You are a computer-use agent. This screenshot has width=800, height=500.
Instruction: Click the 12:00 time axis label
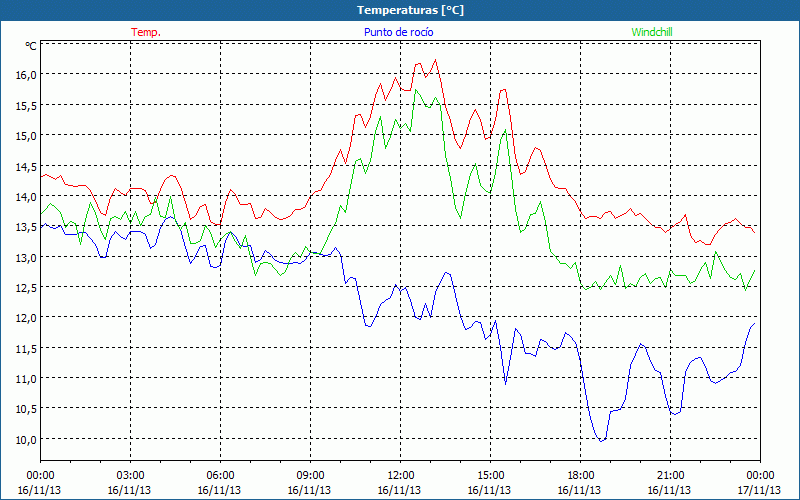pos(401,476)
